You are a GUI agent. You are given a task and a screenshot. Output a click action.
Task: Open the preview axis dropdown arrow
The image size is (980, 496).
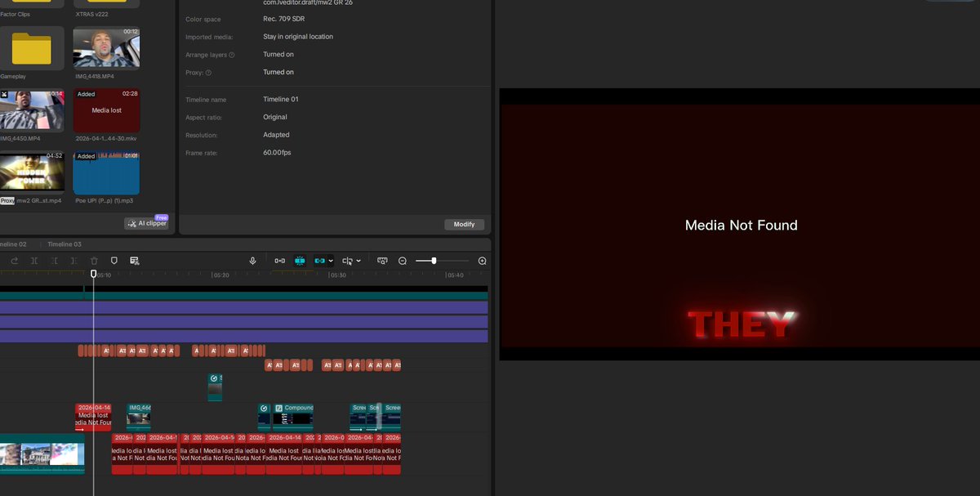(359, 261)
